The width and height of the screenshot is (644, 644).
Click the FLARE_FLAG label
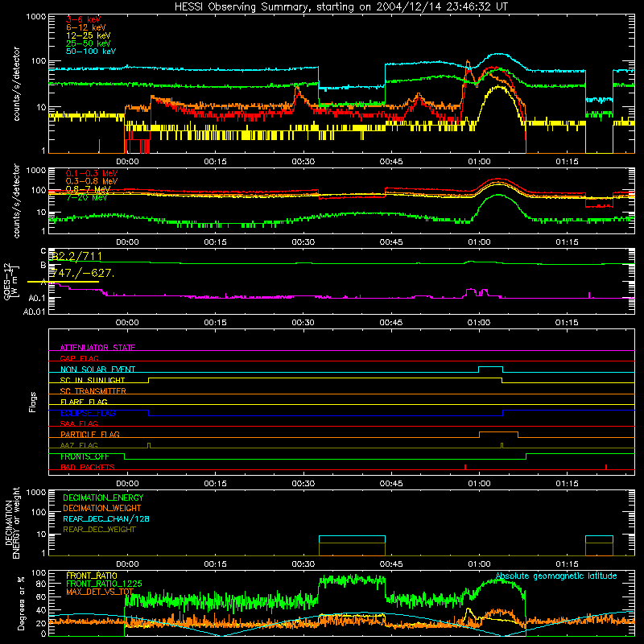[84, 402]
